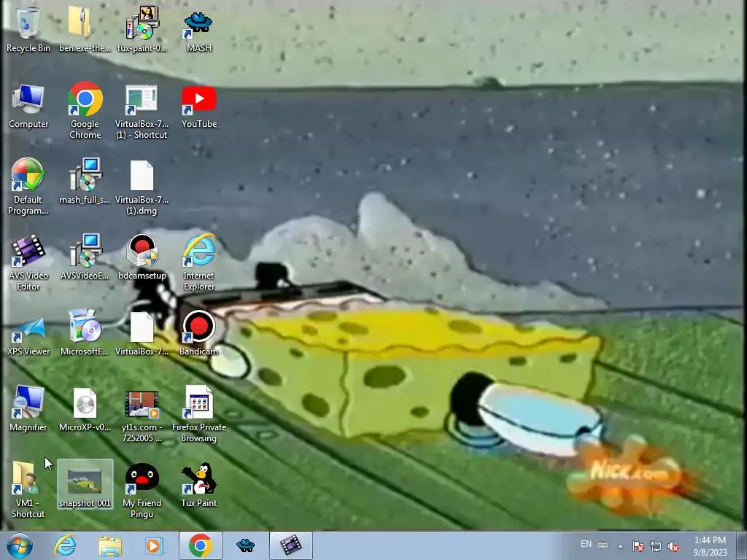
Task: Open Internet Explorer from the taskbar
Action: click(65, 545)
